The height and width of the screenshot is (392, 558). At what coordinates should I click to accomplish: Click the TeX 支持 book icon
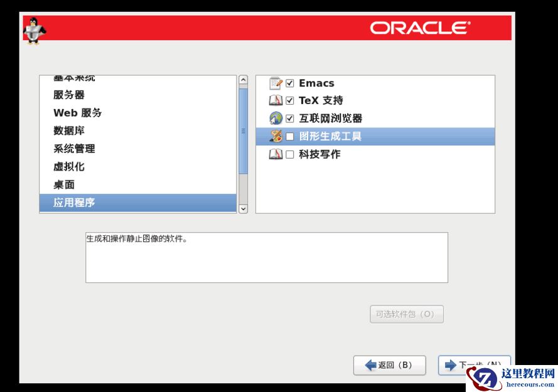276,101
